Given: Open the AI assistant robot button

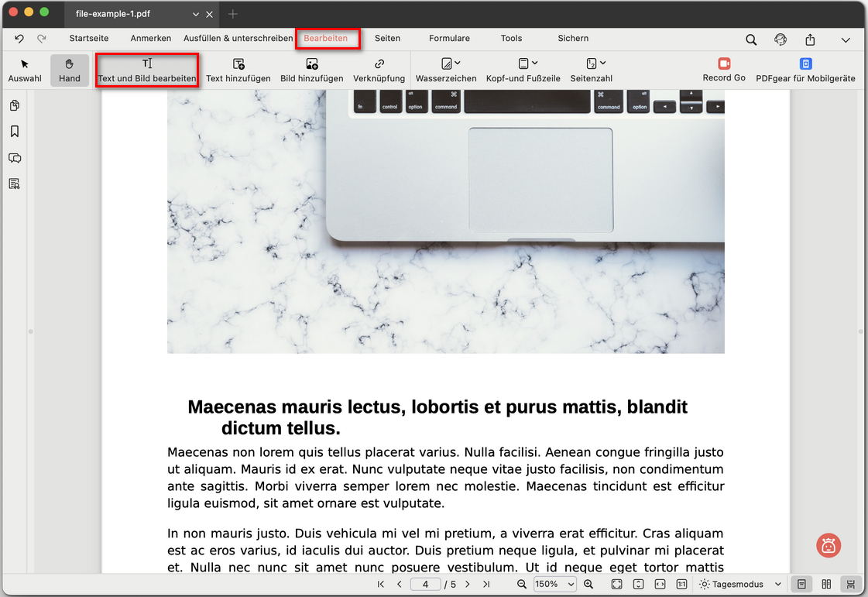Looking at the screenshot, I should coord(829,546).
